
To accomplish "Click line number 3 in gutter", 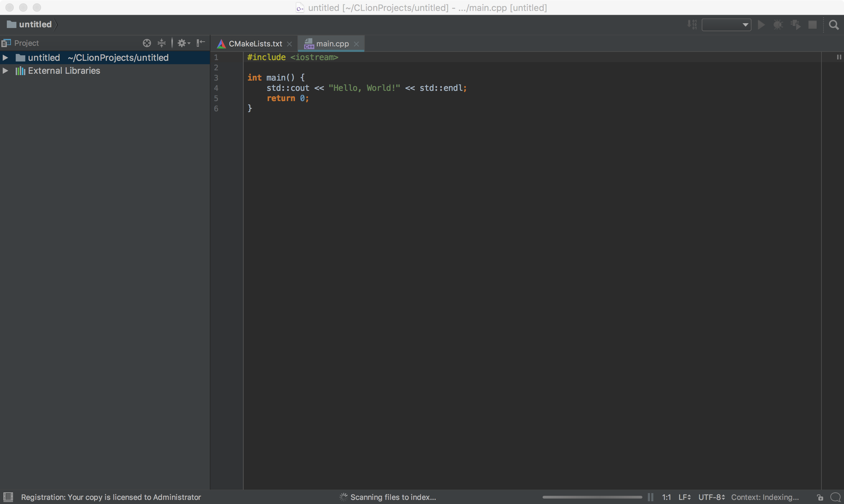I will (216, 78).
